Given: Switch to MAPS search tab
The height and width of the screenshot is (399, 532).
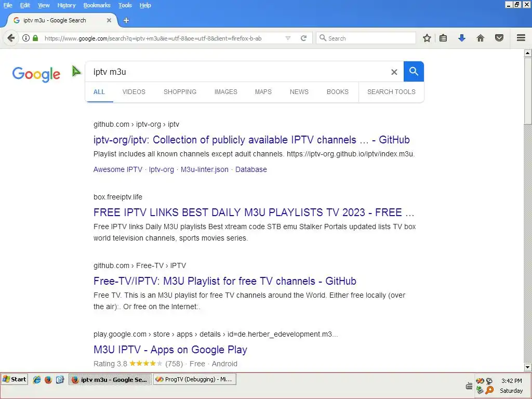Looking at the screenshot, I should pyautogui.click(x=263, y=92).
